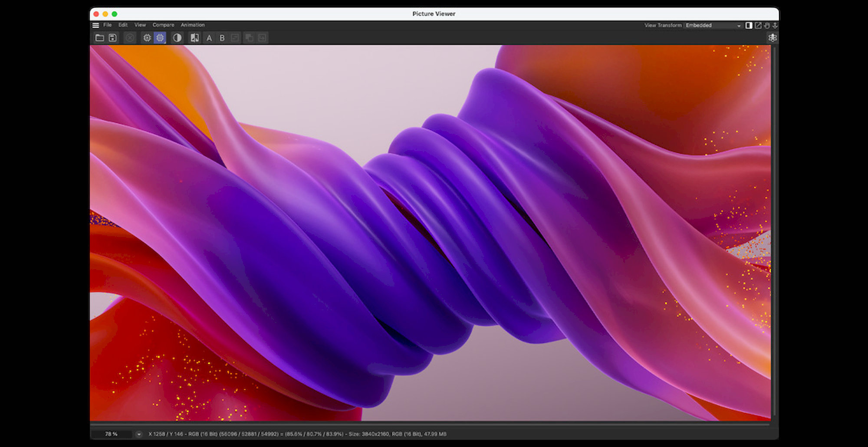Open the Animation menu
Image resolution: width=868 pixels, height=447 pixels.
(x=193, y=25)
